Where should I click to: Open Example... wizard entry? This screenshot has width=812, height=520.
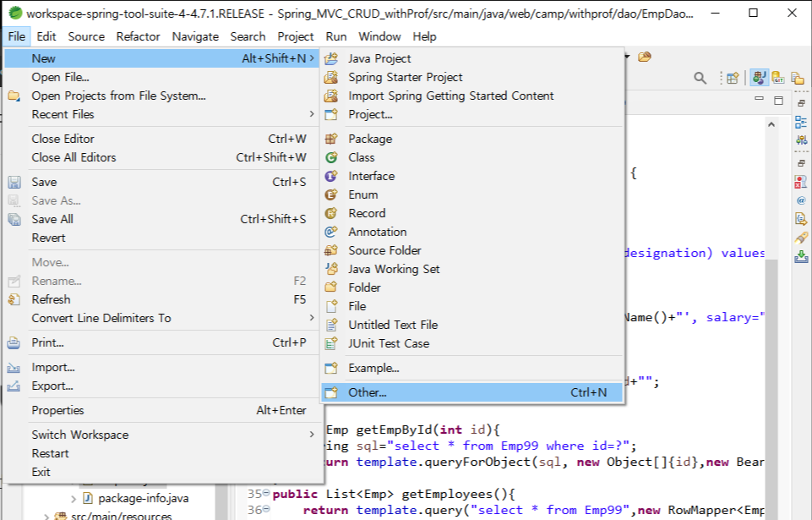point(471,368)
